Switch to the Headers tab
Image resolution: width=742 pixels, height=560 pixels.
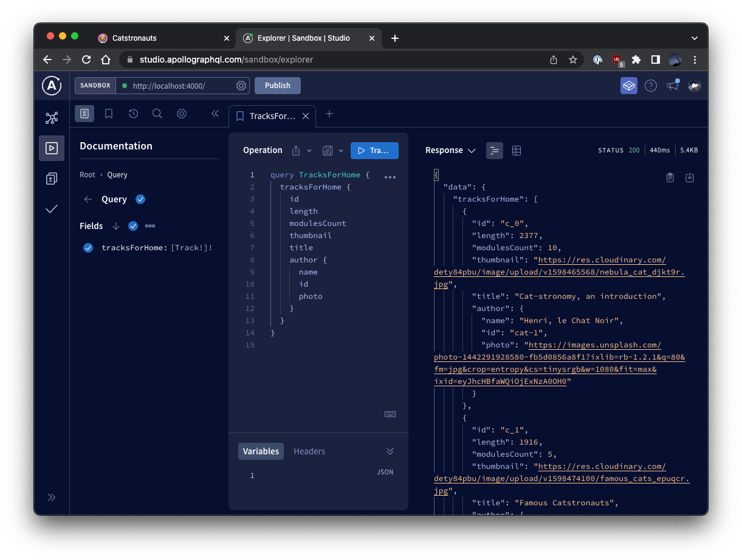tap(309, 451)
